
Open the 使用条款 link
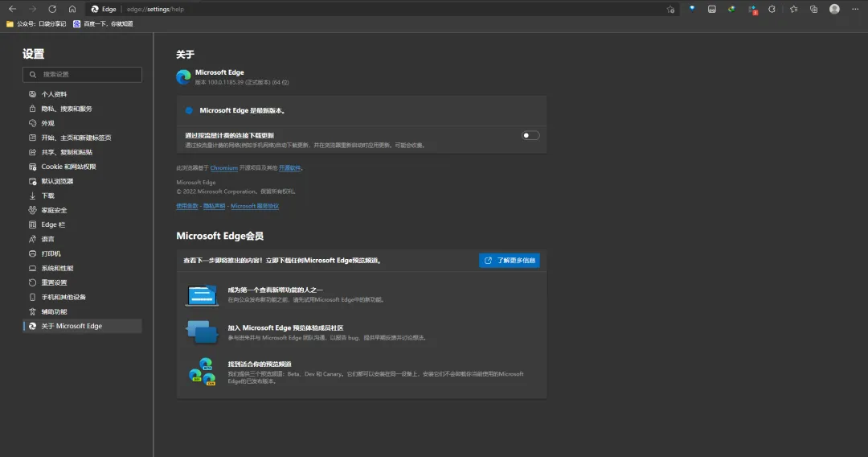[187, 206]
